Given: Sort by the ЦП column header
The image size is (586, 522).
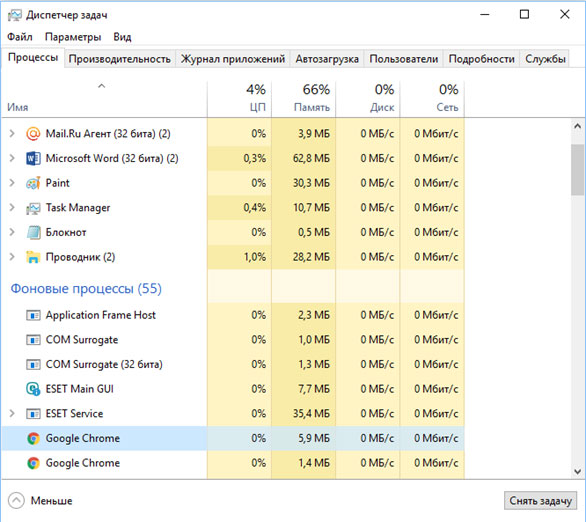Looking at the screenshot, I should click(239, 99).
